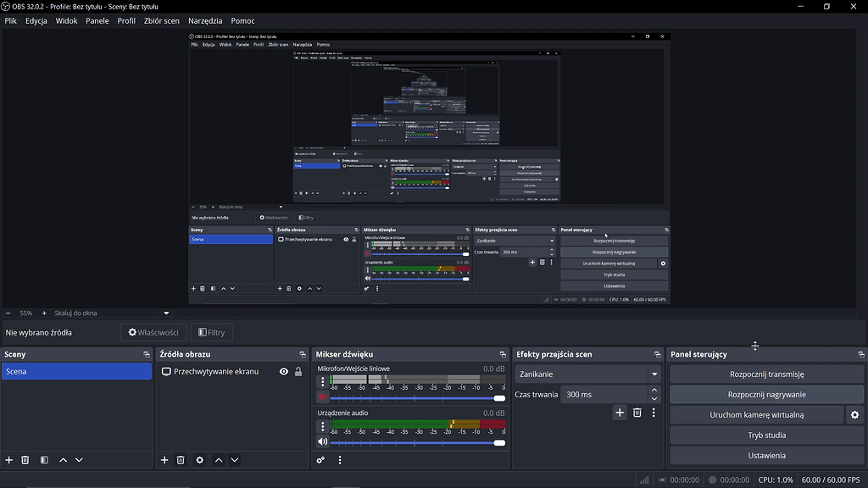This screenshot has height=488, width=868.
Task: Decrease the Czas trwania duration value
Action: 654,399
